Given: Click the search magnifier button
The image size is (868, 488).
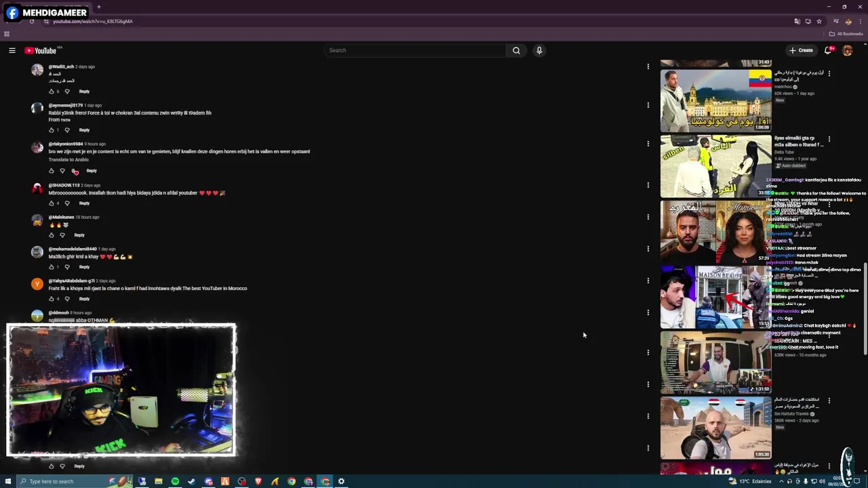Looking at the screenshot, I should (516, 50).
